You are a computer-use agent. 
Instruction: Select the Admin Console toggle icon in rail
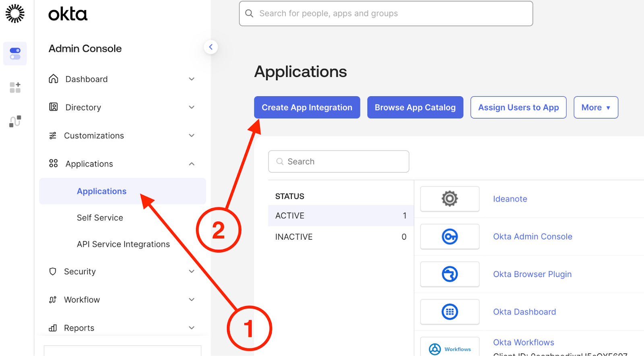click(15, 54)
